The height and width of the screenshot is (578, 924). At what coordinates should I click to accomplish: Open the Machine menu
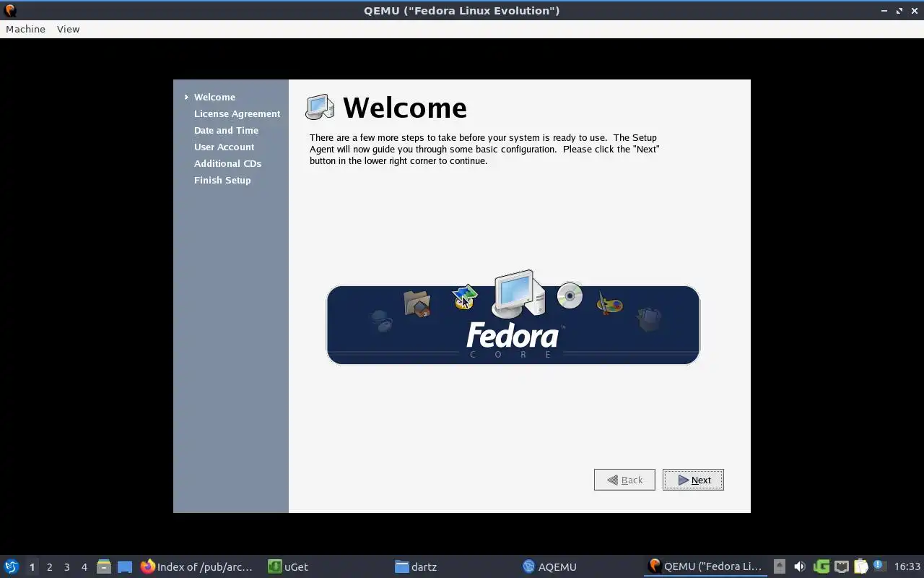click(x=25, y=29)
